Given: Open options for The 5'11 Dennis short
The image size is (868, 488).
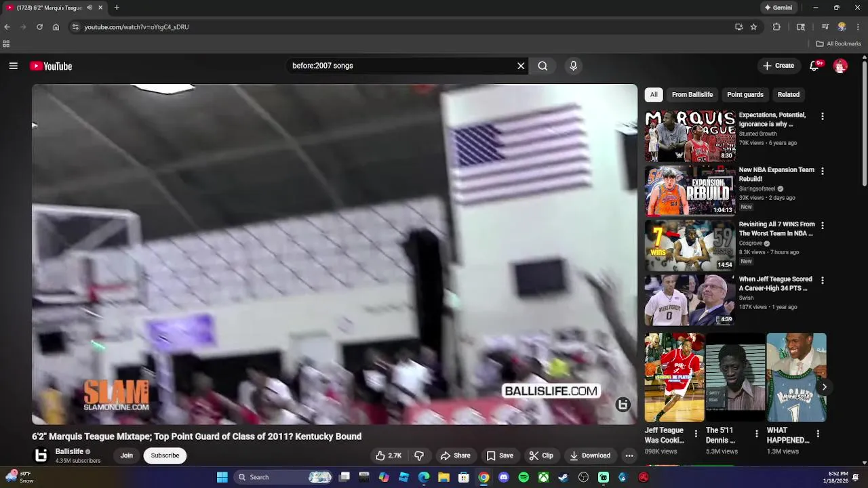Looking at the screenshot, I should coord(757,434).
